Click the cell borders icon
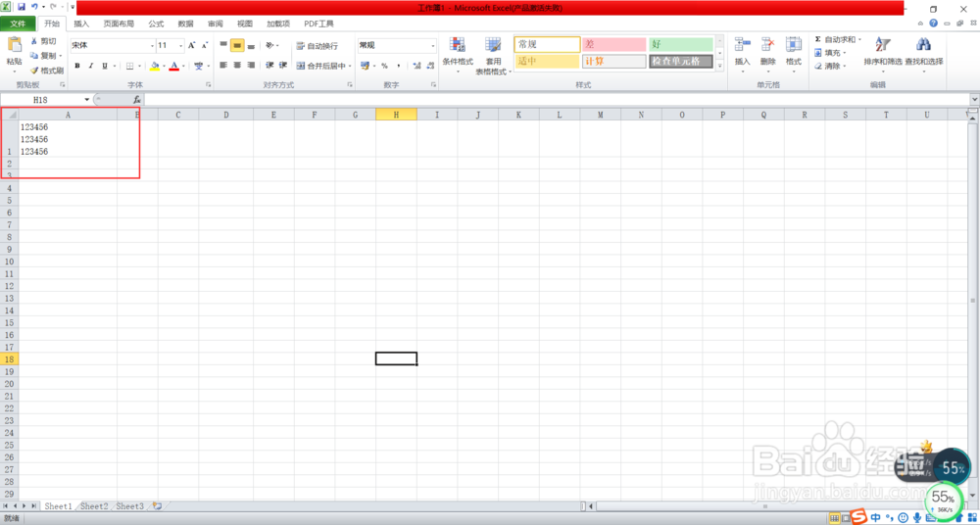980x525 pixels. [130, 66]
